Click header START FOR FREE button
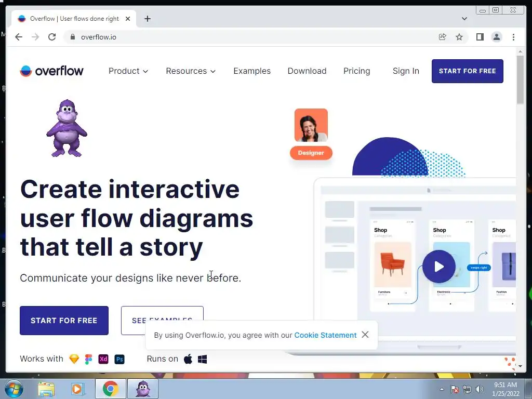532x399 pixels. pos(467,71)
